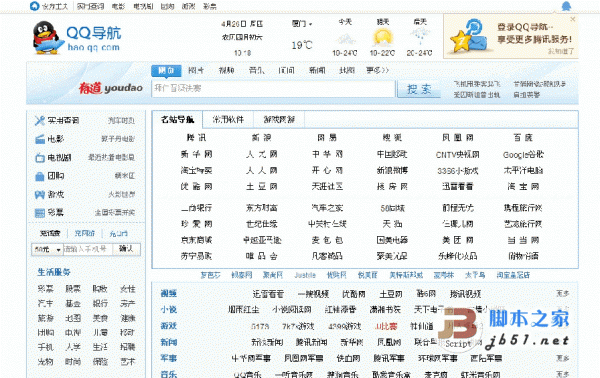The image size is (600, 378).
Task: Select the 充话费 tab
Action: click(50, 233)
